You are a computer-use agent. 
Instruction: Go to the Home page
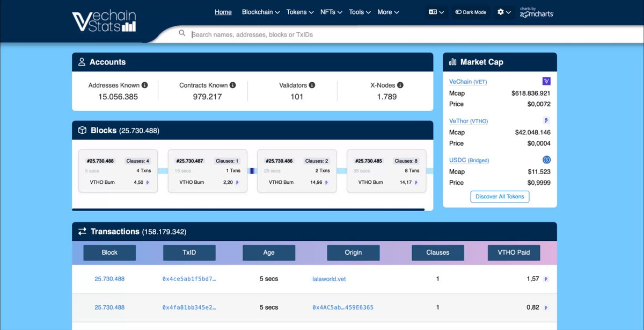click(x=223, y=12)
